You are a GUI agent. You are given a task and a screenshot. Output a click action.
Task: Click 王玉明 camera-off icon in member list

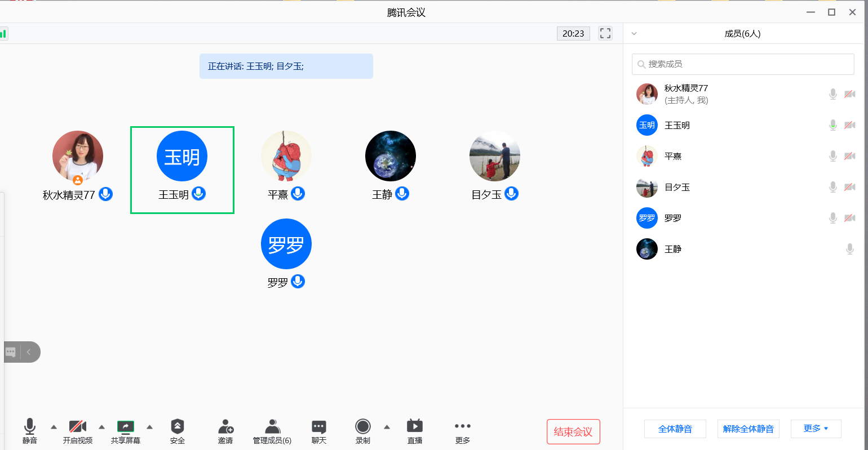pos(850,125)
